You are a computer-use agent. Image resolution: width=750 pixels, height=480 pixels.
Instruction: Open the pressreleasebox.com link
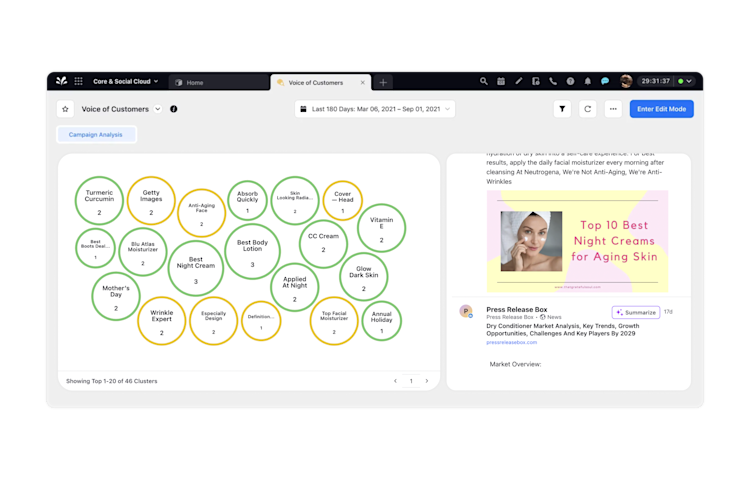coord(511,342)
